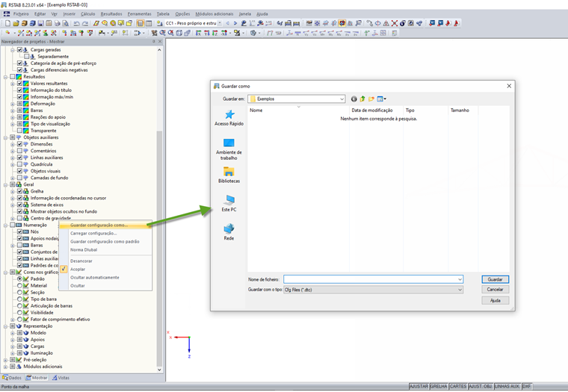The height and width of the screenshot is (392, 568).
Task: Choose Guardar configuração como padrão entry
Action: (105, 241)
